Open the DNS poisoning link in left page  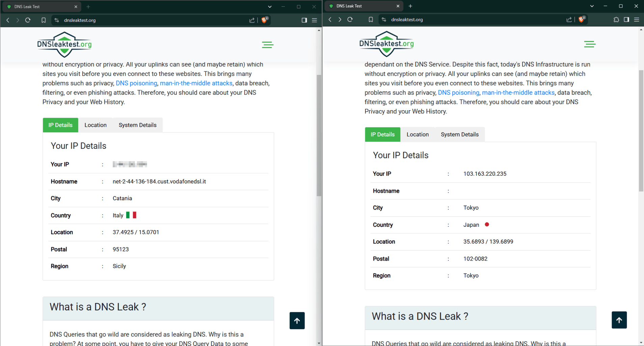(x=136, y=83)
